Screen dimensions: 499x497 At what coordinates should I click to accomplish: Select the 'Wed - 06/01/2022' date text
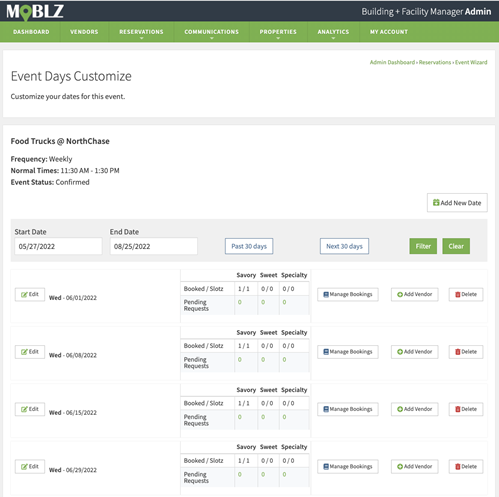(73, 298)
